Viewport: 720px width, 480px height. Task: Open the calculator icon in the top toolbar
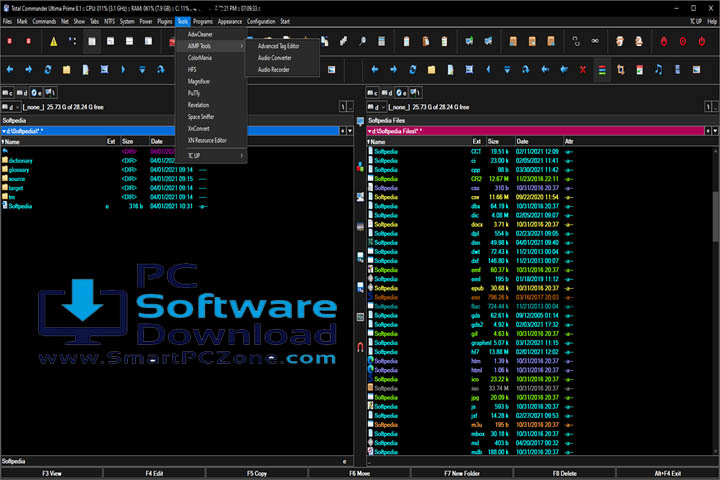381,42
